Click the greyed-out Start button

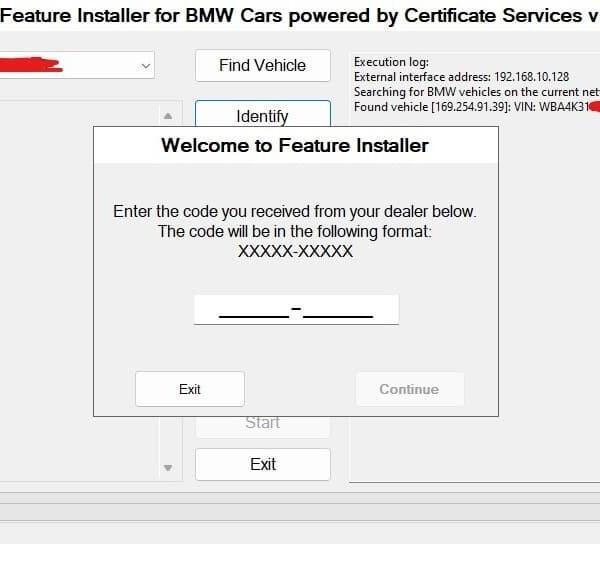[262, 426]
